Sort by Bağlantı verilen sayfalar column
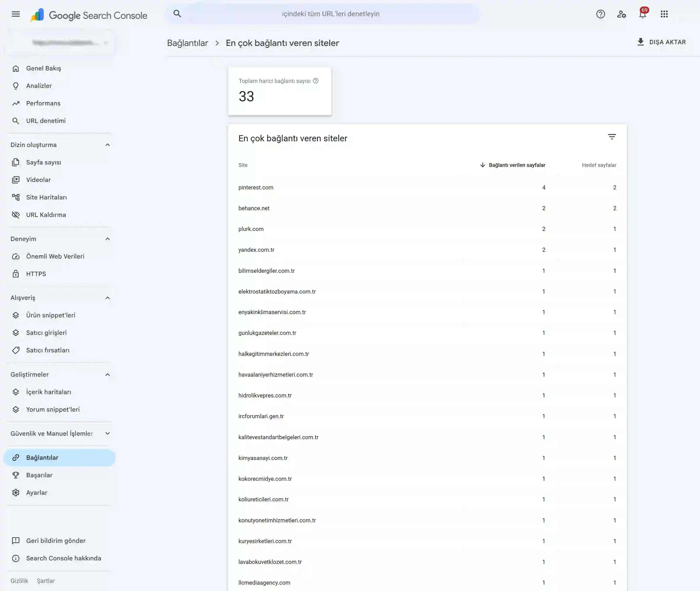Image resolution: width=700 pixels, height=591 pixels. pyautogui.click(x=513, y=165)
